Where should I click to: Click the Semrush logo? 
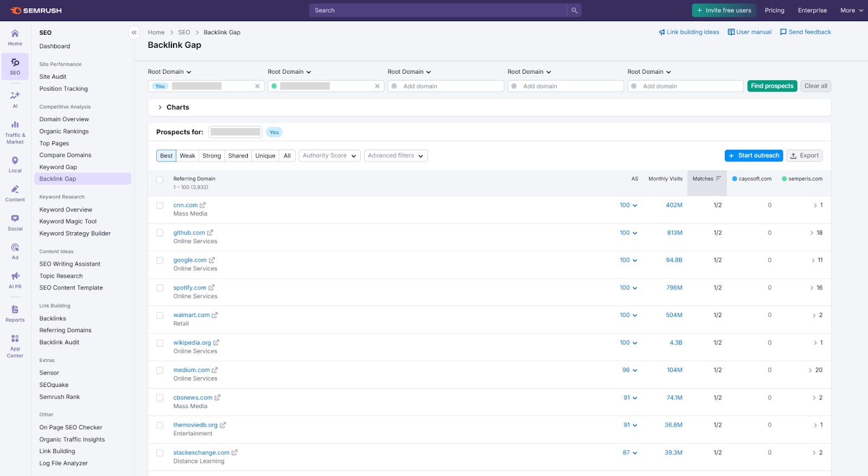(36, 10)
